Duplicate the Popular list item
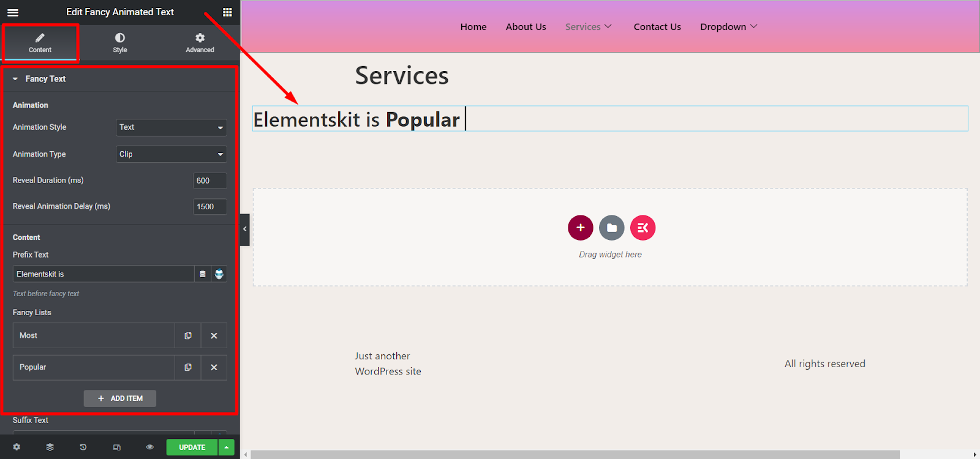The height and width of the screenshot is (459, 980). click(x=188, y=367)
